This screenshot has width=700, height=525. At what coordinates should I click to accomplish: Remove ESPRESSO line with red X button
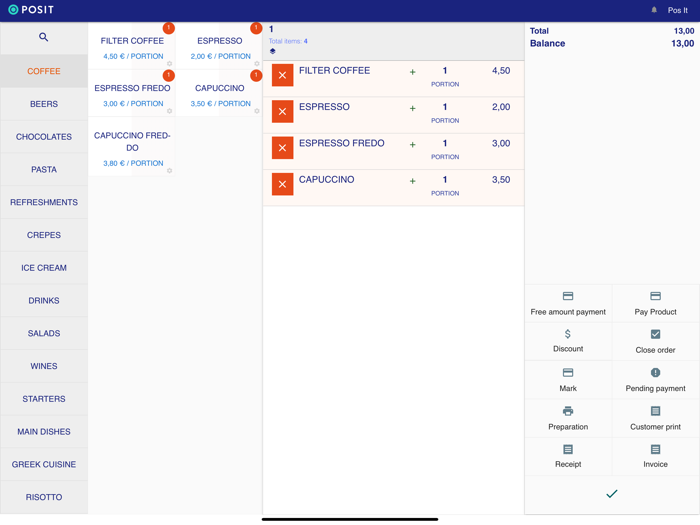pos(283,111)
